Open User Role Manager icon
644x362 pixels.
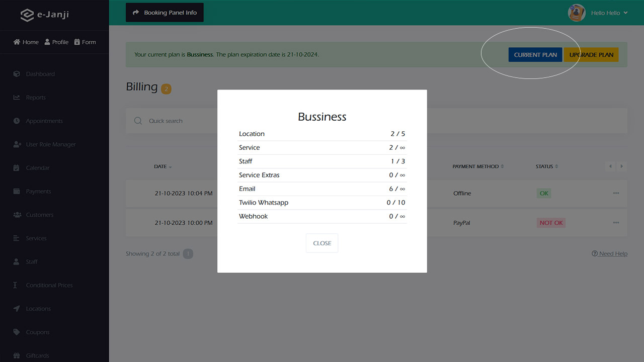17,144
